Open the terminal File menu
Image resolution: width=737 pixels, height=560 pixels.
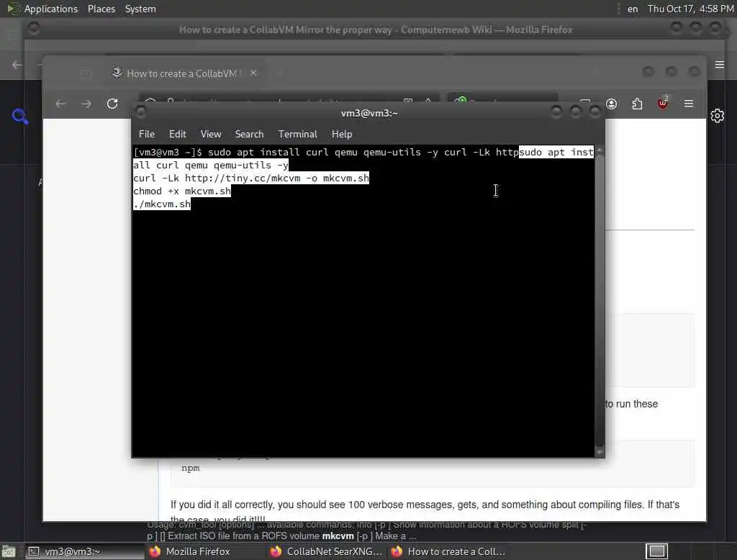pyautogui.click(x=147, y=134)
